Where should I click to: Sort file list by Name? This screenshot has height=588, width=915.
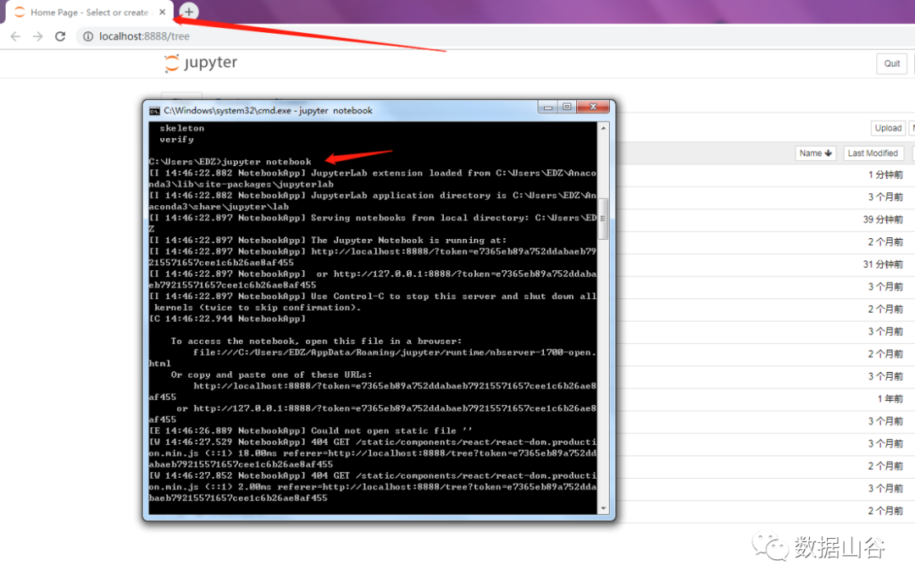point(815,153)
